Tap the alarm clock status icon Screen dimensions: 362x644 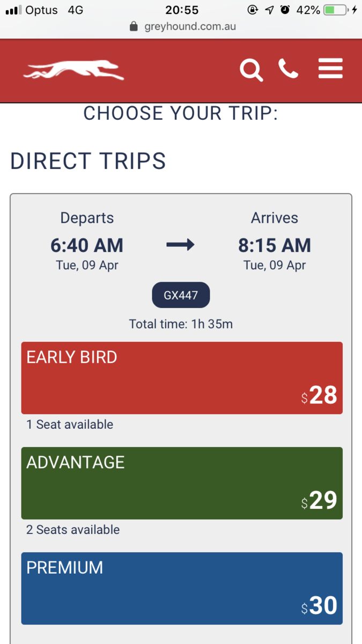[x=285, y=10]
